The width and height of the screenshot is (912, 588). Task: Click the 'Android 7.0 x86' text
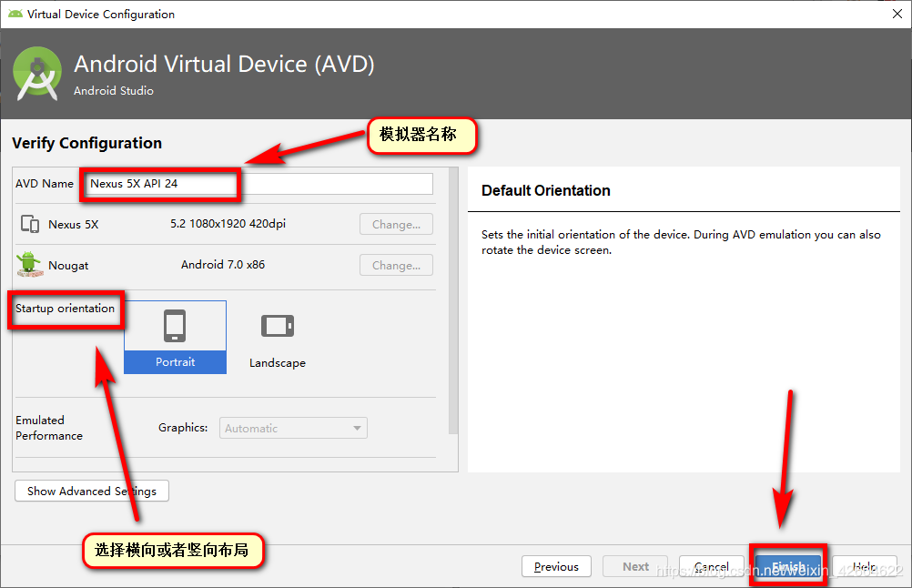pos(223,265)
